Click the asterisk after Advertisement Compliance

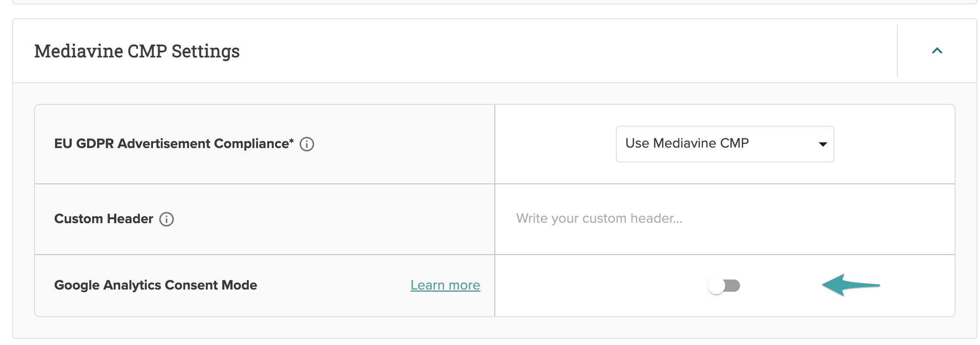[x=292, y=141]
